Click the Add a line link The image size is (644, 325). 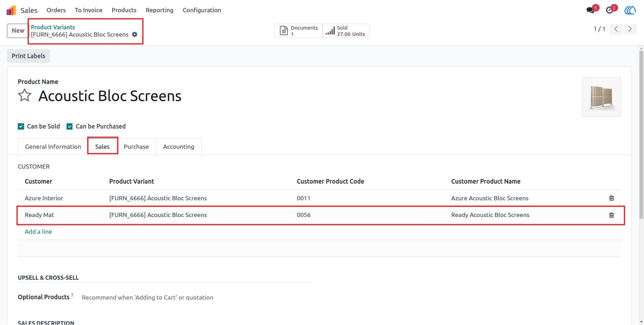[38, 232]
